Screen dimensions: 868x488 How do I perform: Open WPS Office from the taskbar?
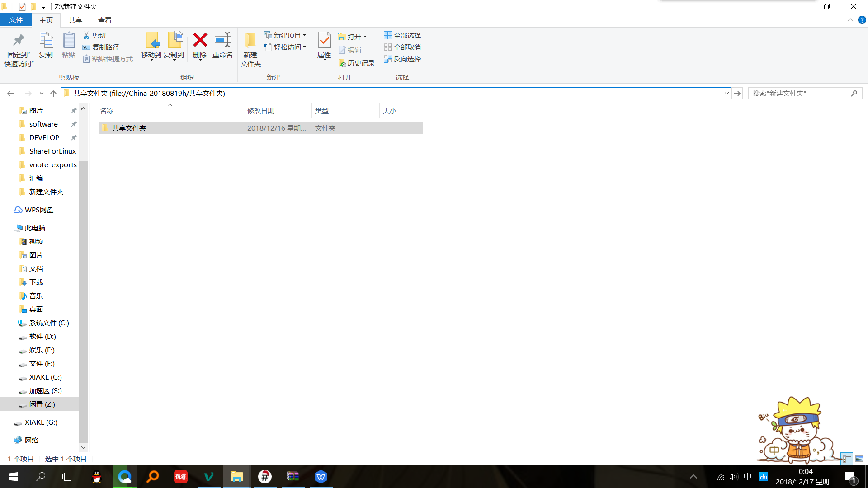321,477
